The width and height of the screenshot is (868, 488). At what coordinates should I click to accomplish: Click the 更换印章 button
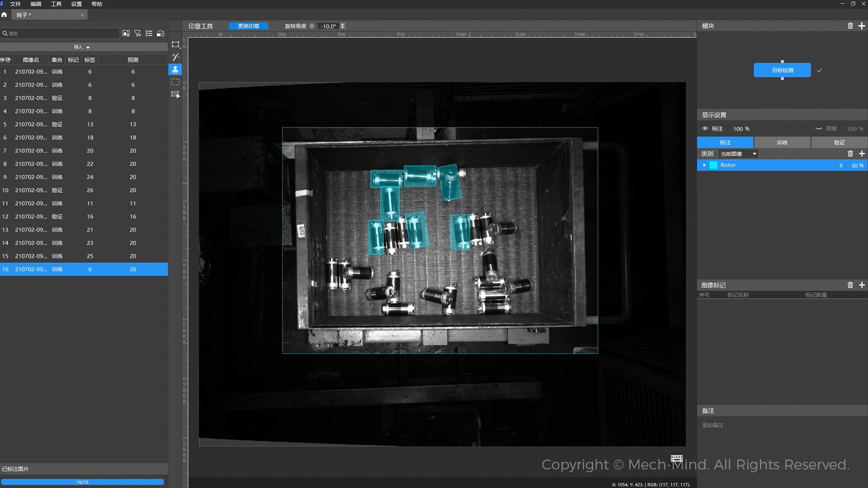pyautogui.click(x=248, y=26)
